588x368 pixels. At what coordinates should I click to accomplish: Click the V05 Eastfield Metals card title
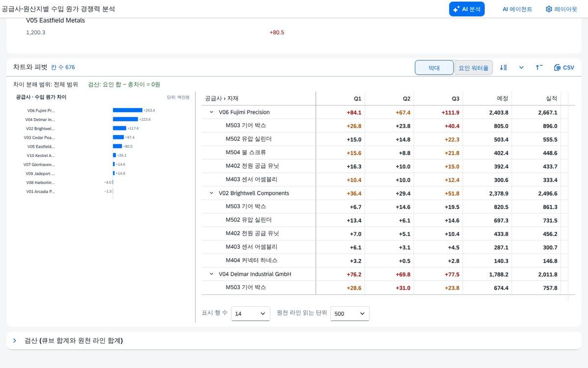(x=55, y=21)
